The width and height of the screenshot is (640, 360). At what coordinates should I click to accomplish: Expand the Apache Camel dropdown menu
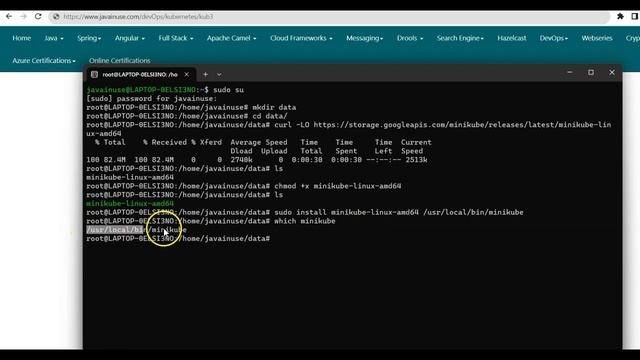(231, 38)
